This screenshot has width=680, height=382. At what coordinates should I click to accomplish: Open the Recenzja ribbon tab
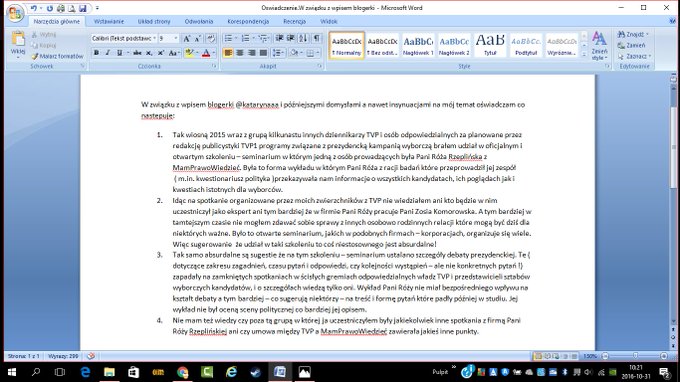click(x=294, y=21)
